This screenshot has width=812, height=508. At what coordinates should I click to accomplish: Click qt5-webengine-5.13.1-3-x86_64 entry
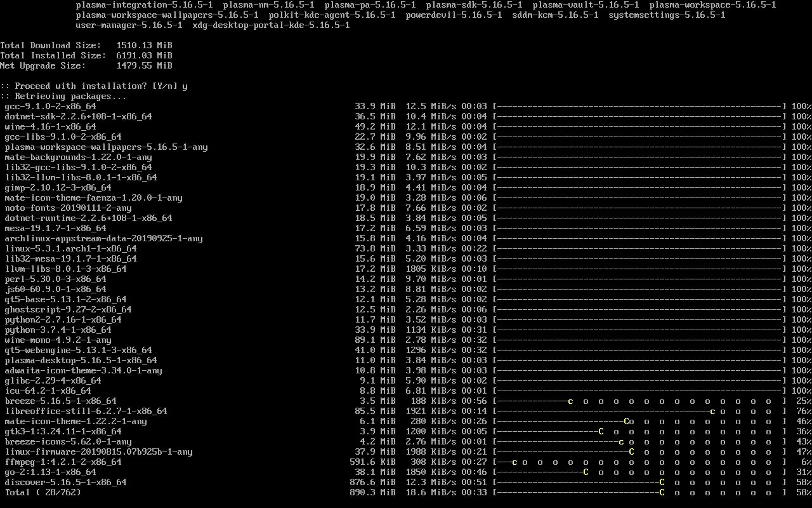click(79, 351)
